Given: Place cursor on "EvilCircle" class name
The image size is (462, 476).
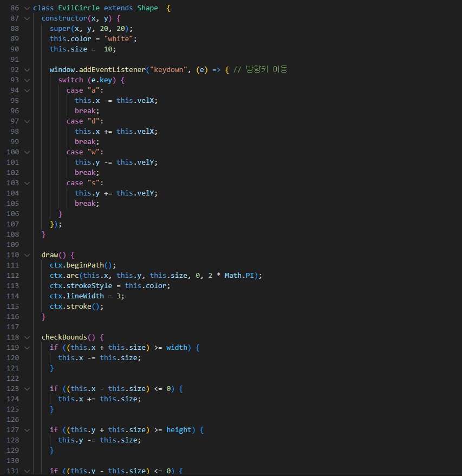Looking at the screenshot, I should [79, 8].
